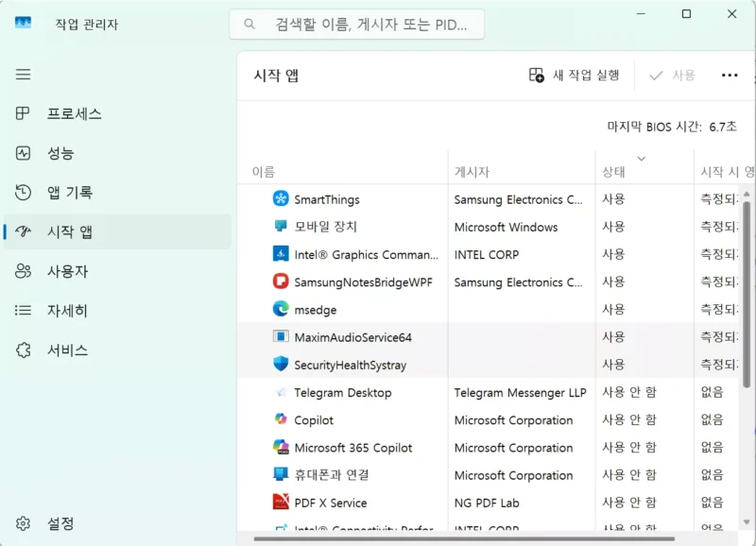756x546 pixels.
Task: Click publisher Telegram Messenger LLP
Action: tap(521, 393)
